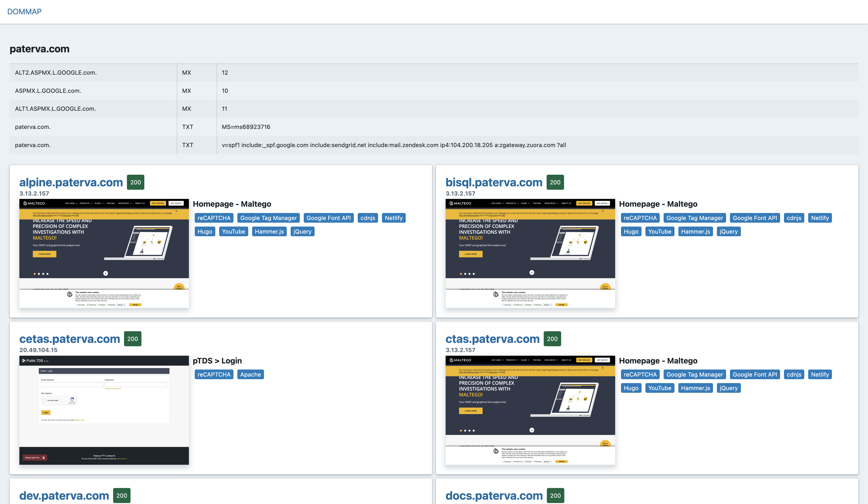The width and height of the screenshot is (868, 504).
Task: Select the v=spf1 TXT record value
Action: pyautogui.click(x=394, y=145)
